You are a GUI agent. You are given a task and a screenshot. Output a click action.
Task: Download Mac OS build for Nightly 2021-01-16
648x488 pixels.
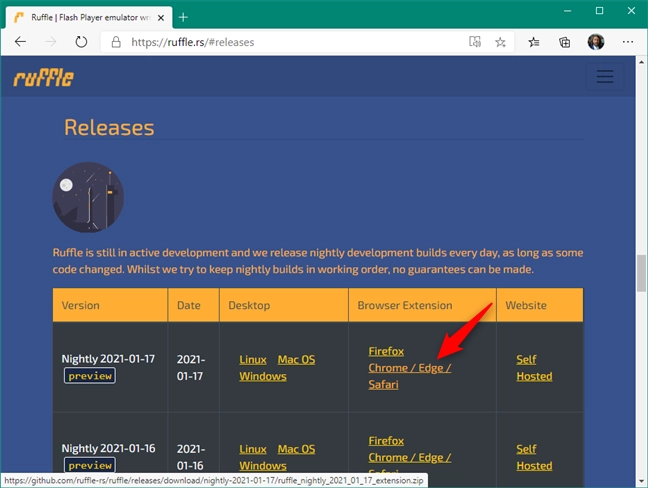click(296, 449)
